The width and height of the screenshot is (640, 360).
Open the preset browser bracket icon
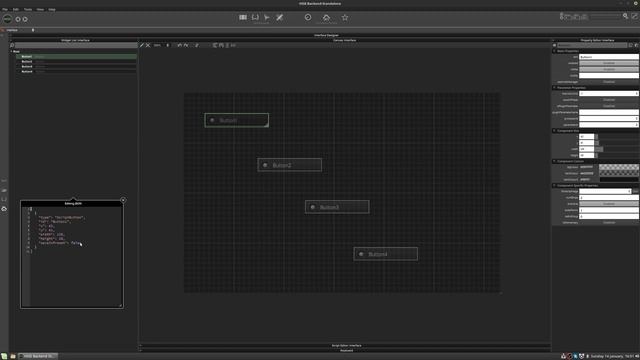coord(255,17)
